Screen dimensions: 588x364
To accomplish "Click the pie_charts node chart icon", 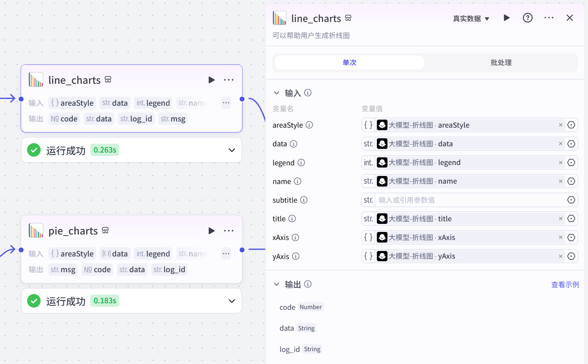I will click(35, 230).
